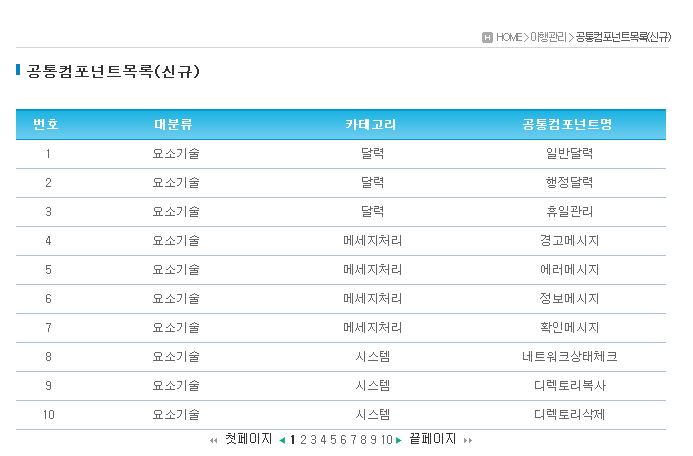Open 네트워크상태체크 component entry

point(568,357)
